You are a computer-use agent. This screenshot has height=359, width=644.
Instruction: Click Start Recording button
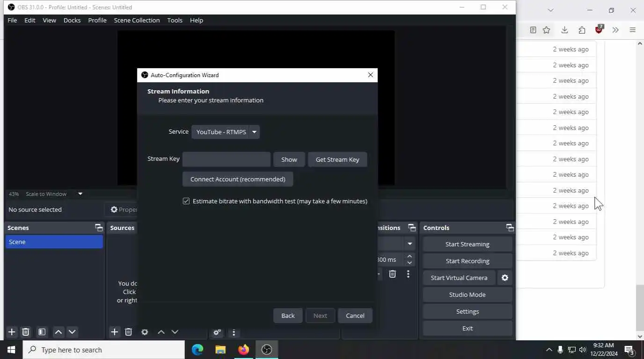click(x=468, y=261)
